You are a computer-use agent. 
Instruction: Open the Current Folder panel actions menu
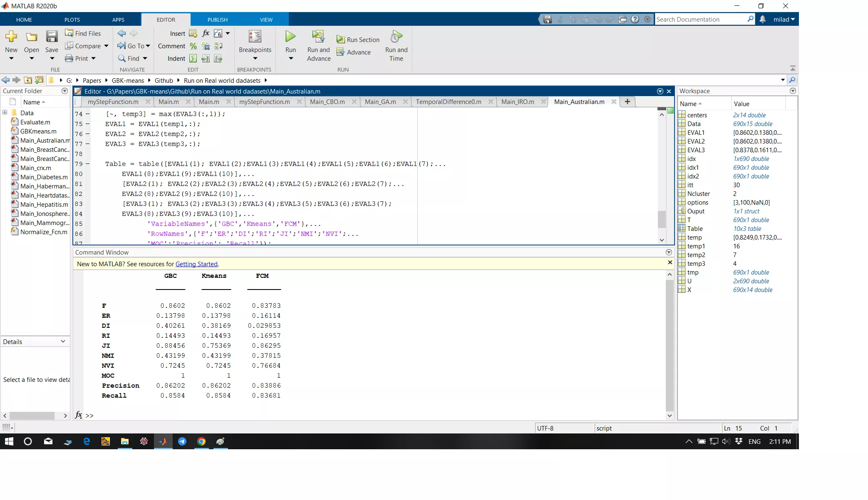(x=64, y=91)
